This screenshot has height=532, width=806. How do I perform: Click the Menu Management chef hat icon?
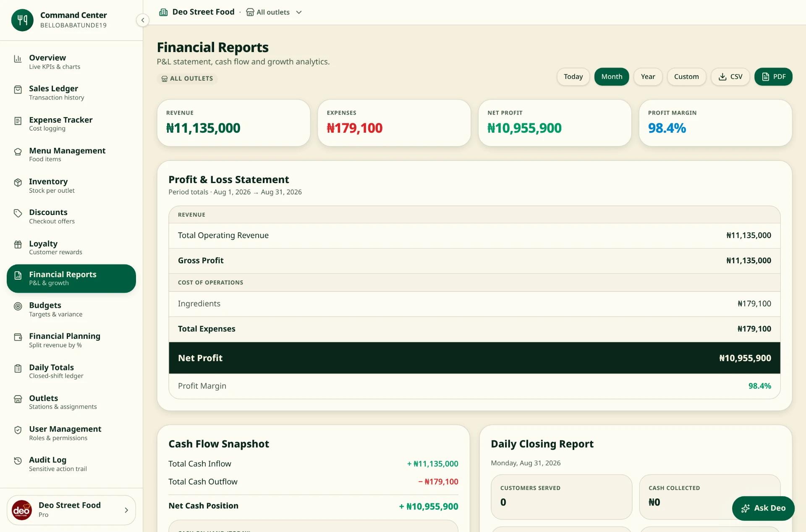(x=18, y=152)
